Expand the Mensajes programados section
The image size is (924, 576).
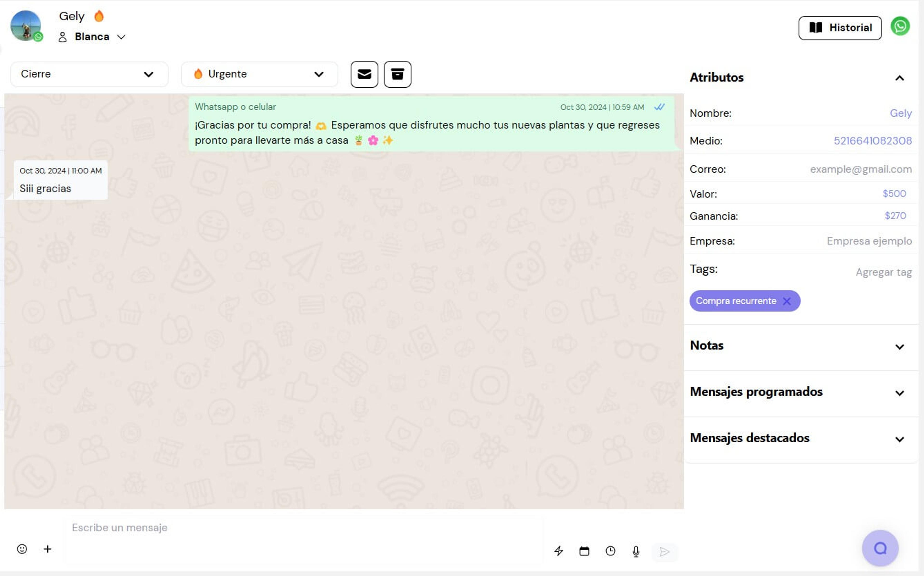click(x=899, y=393)
